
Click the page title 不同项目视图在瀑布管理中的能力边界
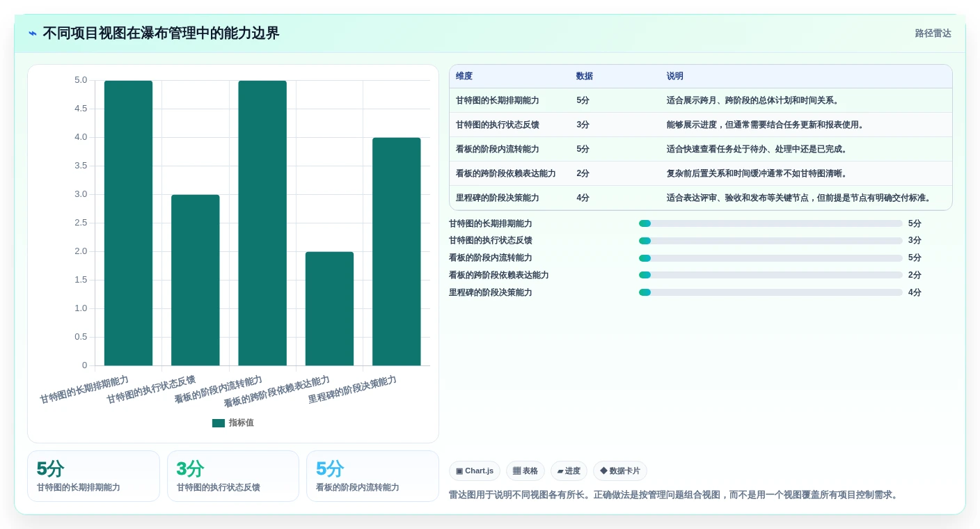pyautogui.click(x=161, y=33)
